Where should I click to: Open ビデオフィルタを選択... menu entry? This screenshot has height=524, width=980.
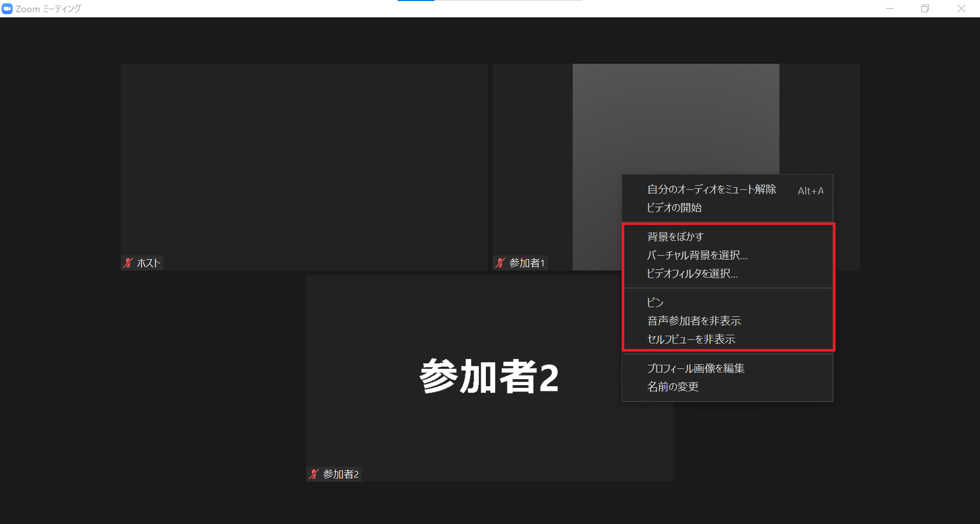[692, 273]
